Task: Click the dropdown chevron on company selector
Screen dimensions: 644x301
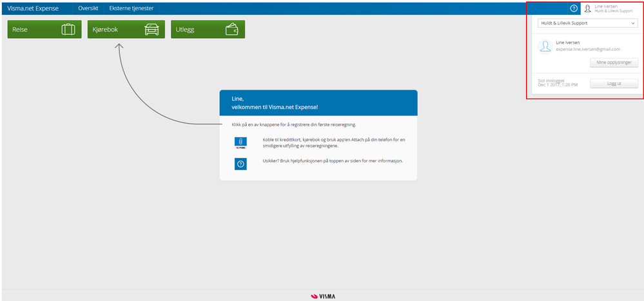Action: pyautogui.click(x=633, y=23)
